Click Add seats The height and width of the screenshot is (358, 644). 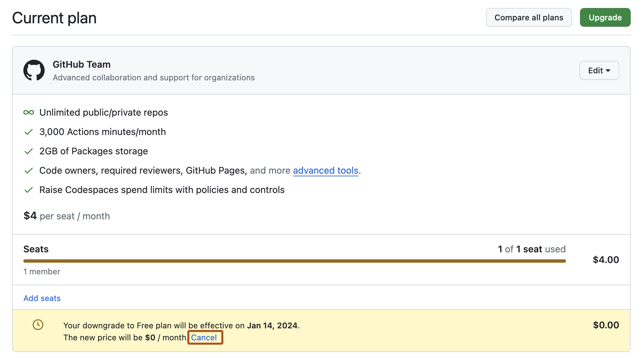point(42,298)
